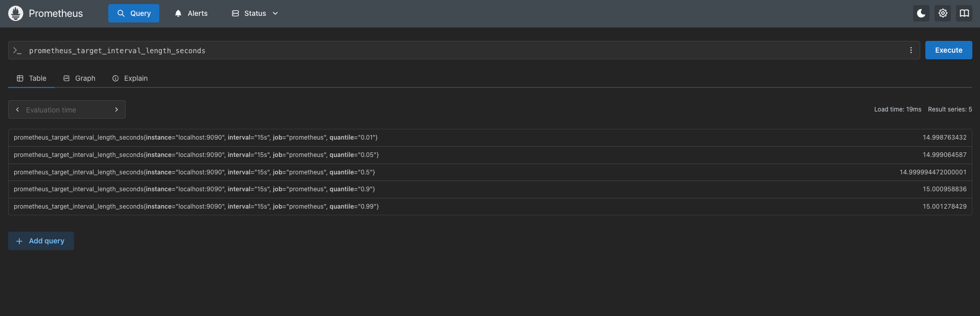Focus the Evaluation time input field
Viewport: 980px width, 316px height.
[x=66, y=109]
